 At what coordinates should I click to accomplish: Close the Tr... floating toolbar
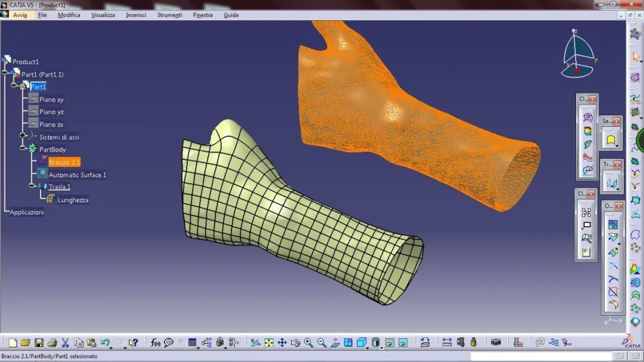tap(617, 165)
